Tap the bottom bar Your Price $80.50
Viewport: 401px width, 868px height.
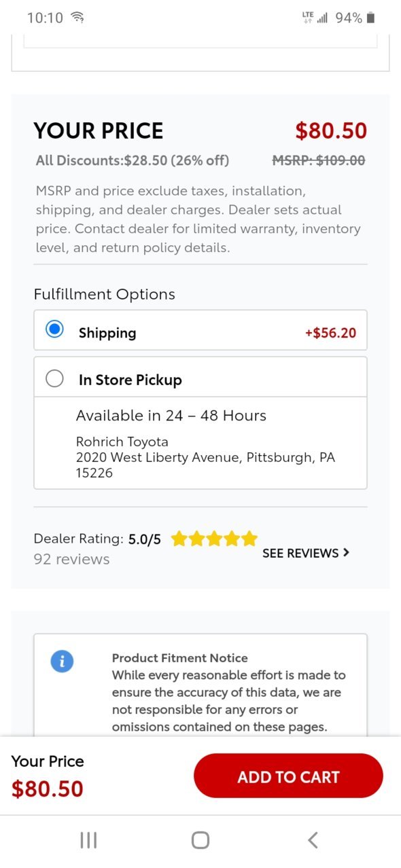(x=48, y=776)
